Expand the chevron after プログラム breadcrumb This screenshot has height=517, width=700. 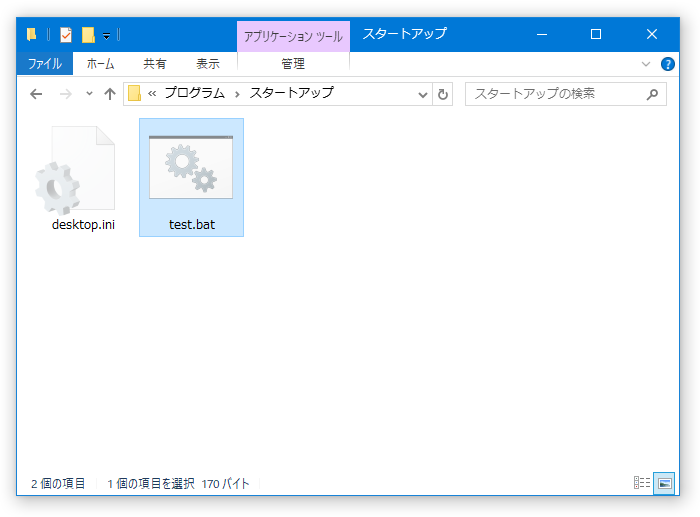(x=238, y=94)
